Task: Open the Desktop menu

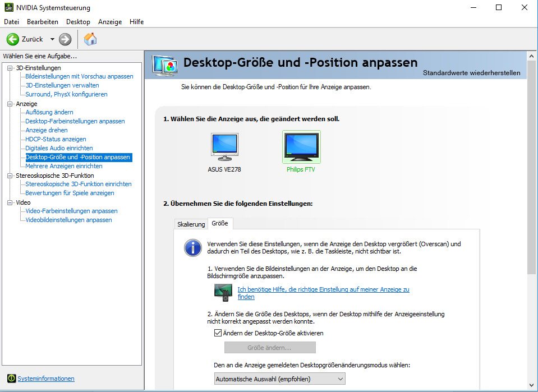Action: point(78,22)
